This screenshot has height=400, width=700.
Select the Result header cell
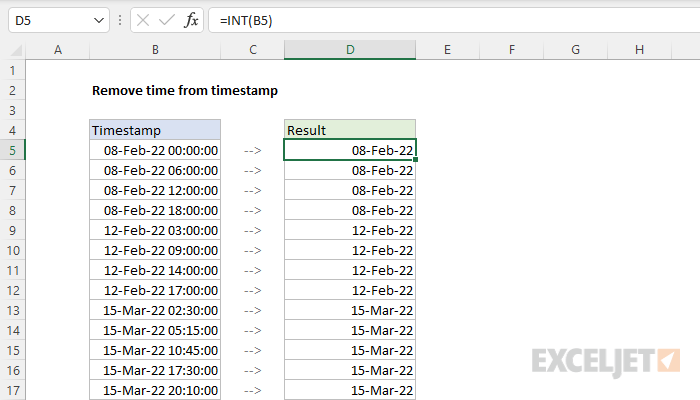(350, 130)
